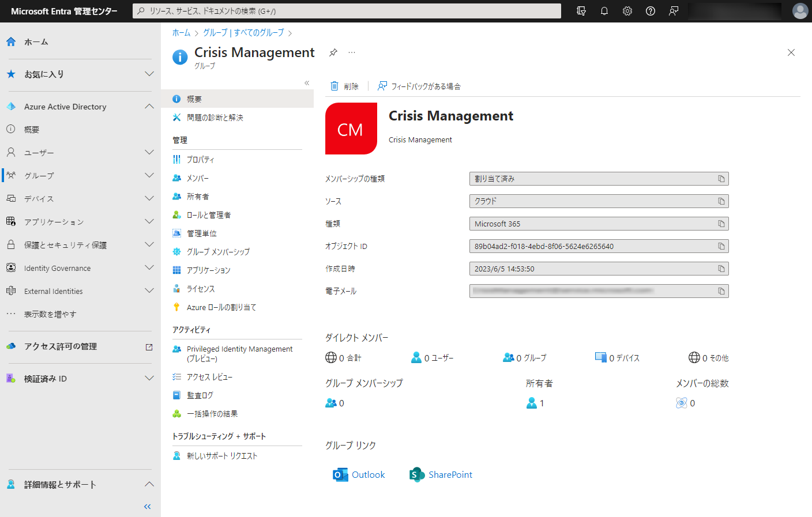Collapse the group resource menu
812x517 pixels.
[x=307, y=83]
